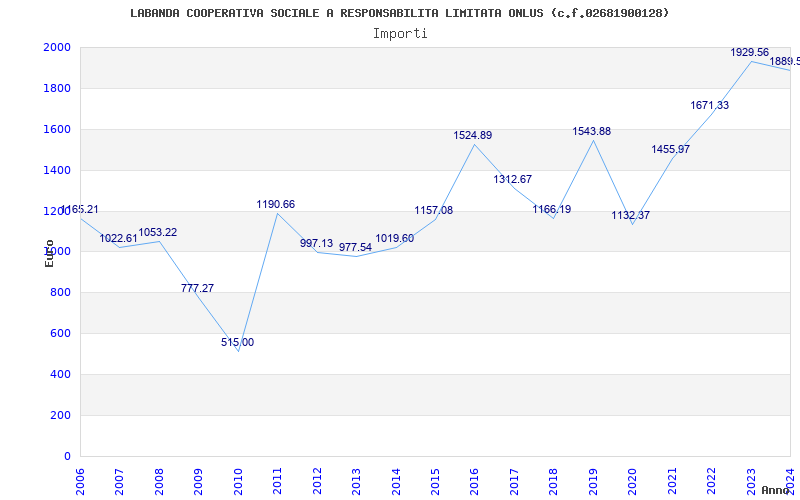Screen dimensions: 800x500
Task: Click the y-axis value 600
Action: (61, 333)
